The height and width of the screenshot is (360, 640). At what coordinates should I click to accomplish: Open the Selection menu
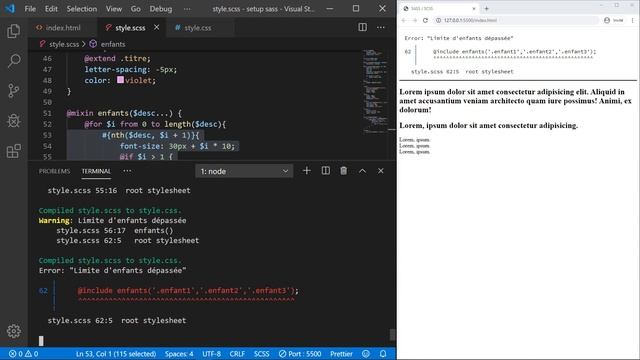pyautogui.click(x=82, y=9)
